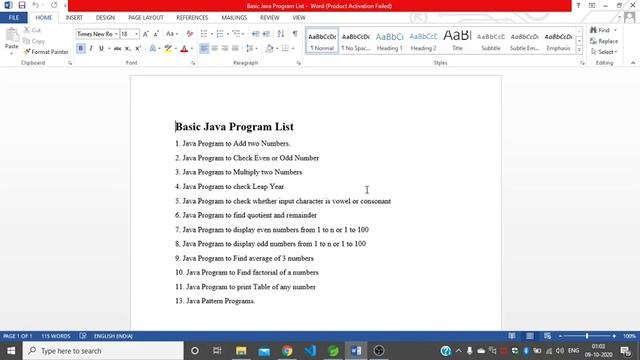
Task: Open the Replace dialog
Action: click(x=604, y=41)
